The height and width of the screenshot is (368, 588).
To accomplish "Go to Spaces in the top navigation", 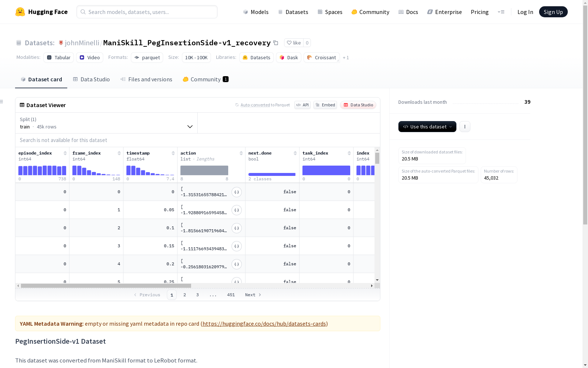I will [330, 12].
